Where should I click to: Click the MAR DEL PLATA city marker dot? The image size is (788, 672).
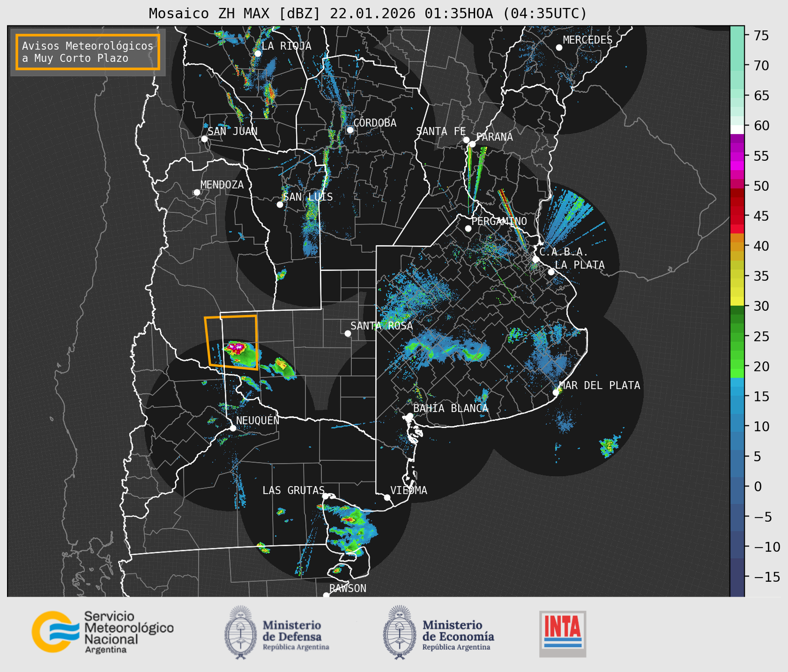point(556,393)
